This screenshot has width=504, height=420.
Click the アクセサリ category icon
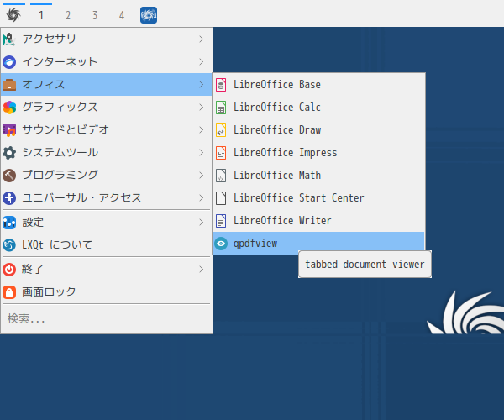(9, 39)
